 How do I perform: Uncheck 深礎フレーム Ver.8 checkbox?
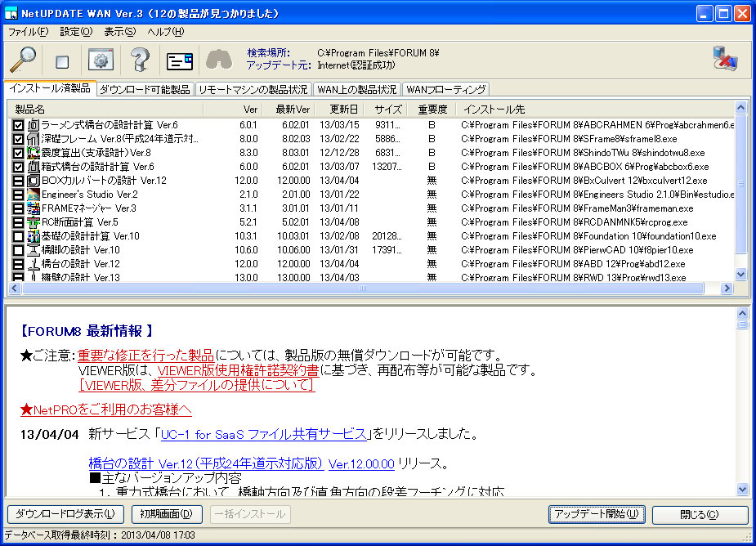[x=18, y=140]
